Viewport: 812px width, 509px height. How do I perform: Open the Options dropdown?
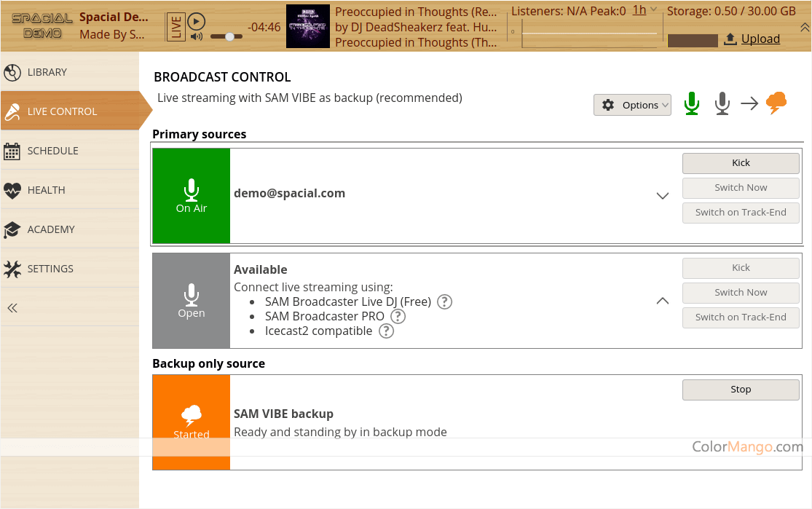pos(632,105)
